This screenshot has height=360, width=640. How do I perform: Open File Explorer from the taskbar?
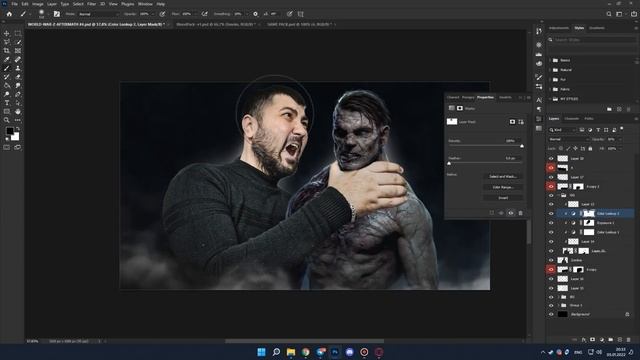(291, 352)
